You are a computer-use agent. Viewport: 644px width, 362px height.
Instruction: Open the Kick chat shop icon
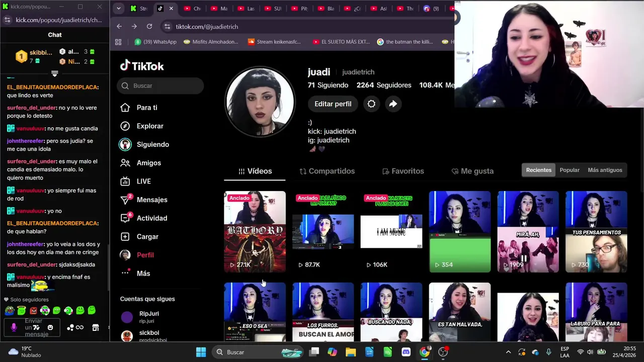(96, 327)
